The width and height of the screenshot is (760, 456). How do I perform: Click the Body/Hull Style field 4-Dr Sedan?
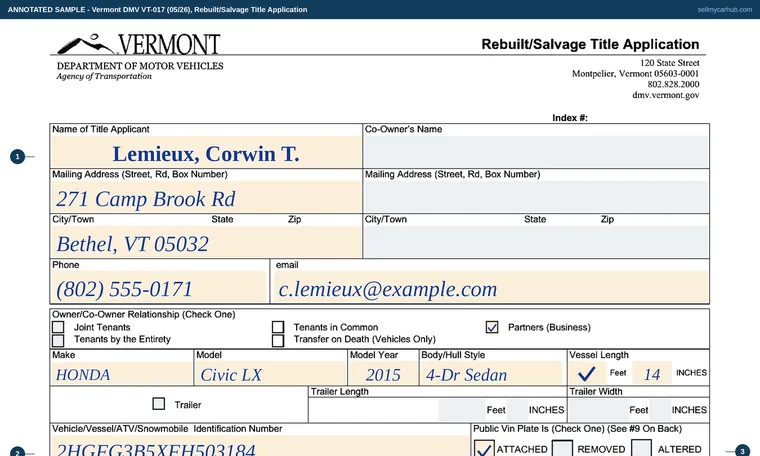point(491,374)
